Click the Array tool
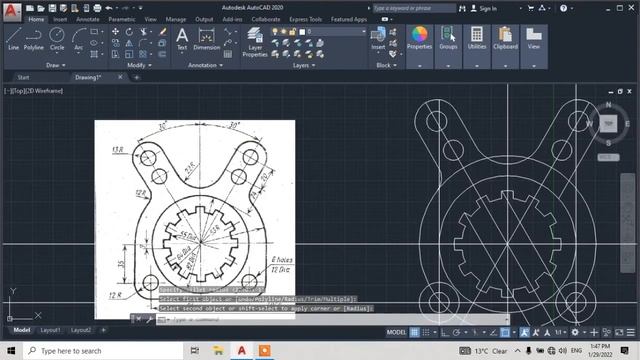 (x=143, y=54)
